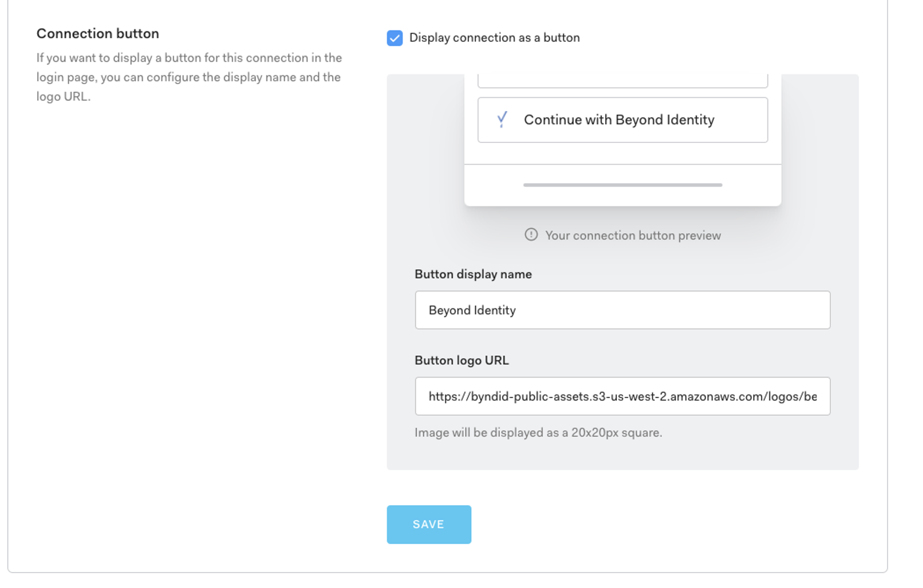Click the 'Display connection as a button' label
This screenshot has width=923, height=588.
tap(494, 38)
